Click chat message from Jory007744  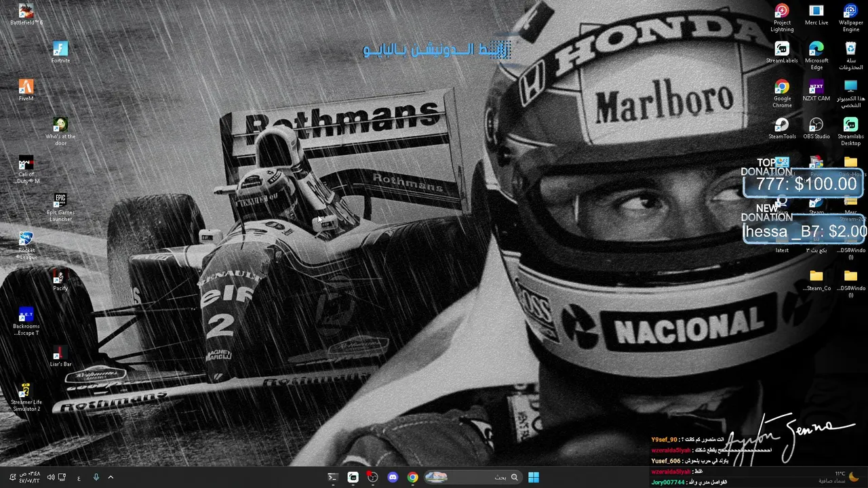[688, 482]
